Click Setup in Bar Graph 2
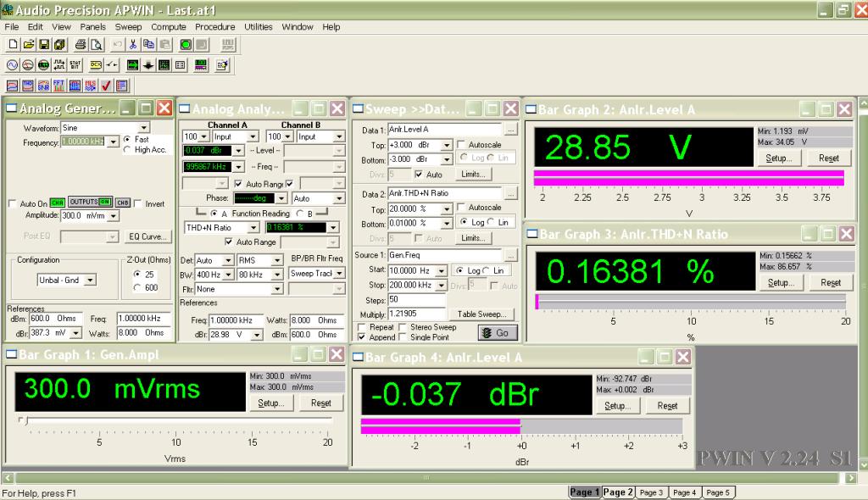The image size is (868, 500). click(778, 158)
